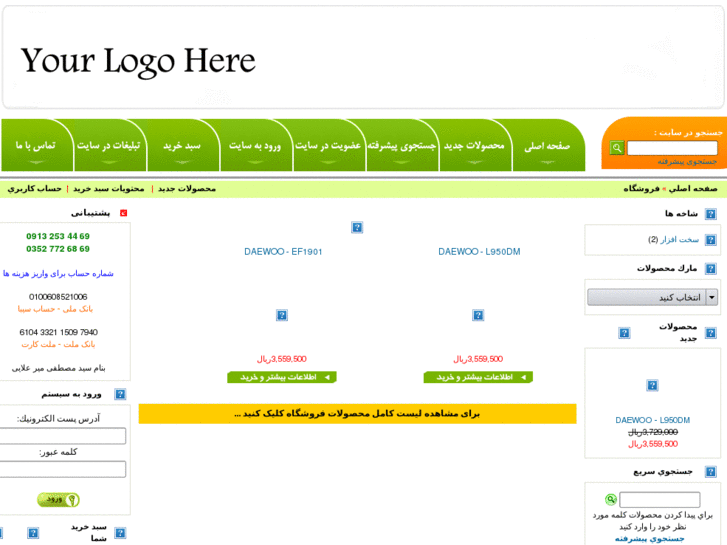Open the تبلیغات در سایت tab
Screen dimensions: 727x545
click(x=108, y=146)
